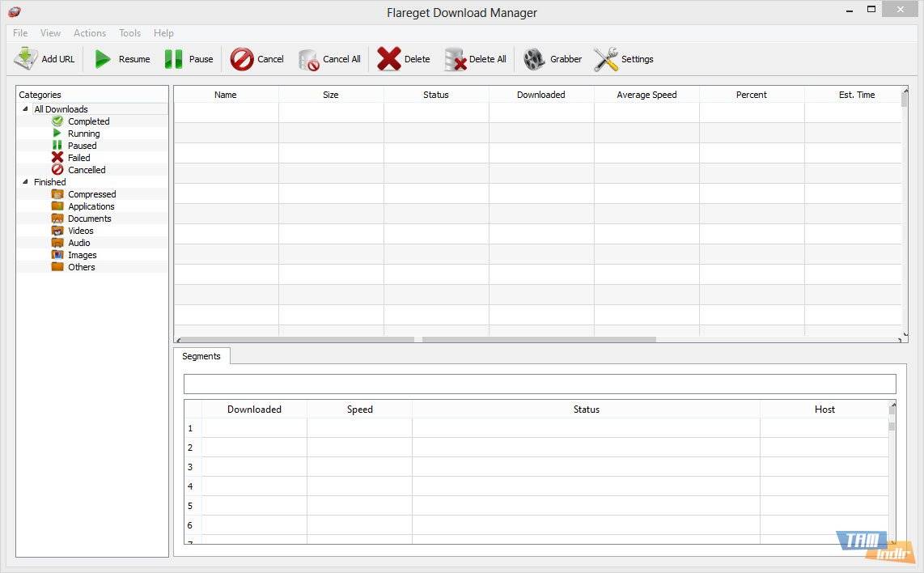Click the Add URL toolbar icon
Image resolution: width=924 pixels, height=573 pixels.
pyautogui.click(x=27, y=59)
